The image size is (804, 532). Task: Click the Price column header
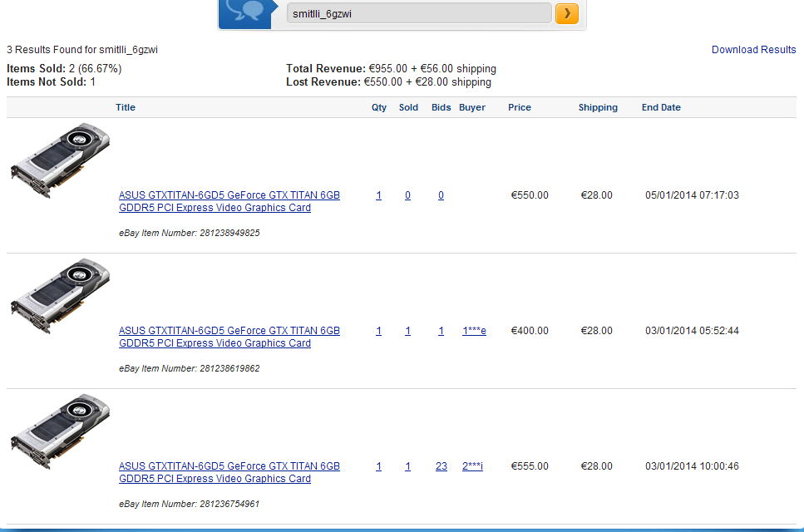tap(520, 107)
